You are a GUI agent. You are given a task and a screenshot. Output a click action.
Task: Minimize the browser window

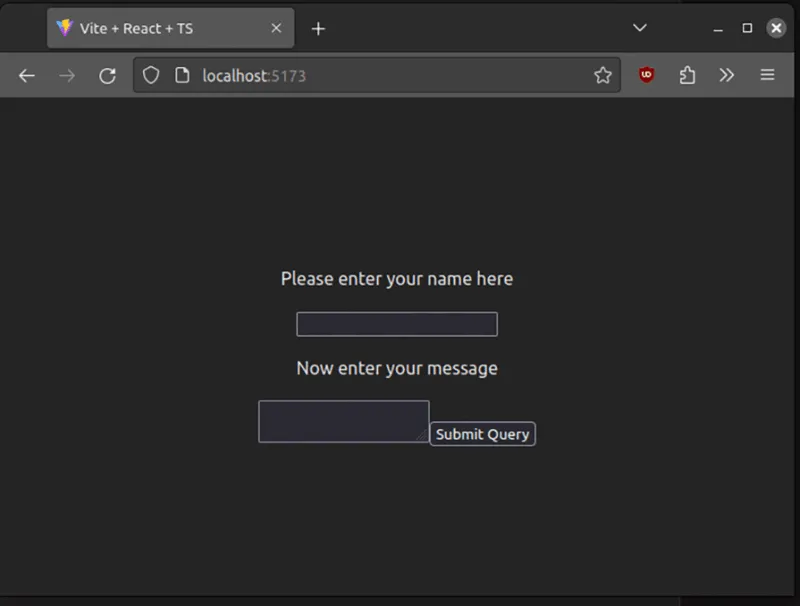tap(718, 28)
